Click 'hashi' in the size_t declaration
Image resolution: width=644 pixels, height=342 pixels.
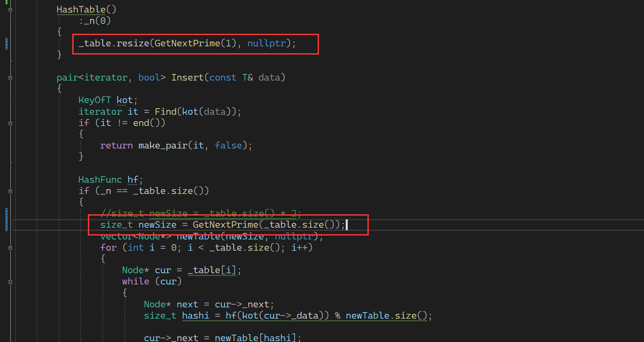pyautogui.click(x=196, y=316)
